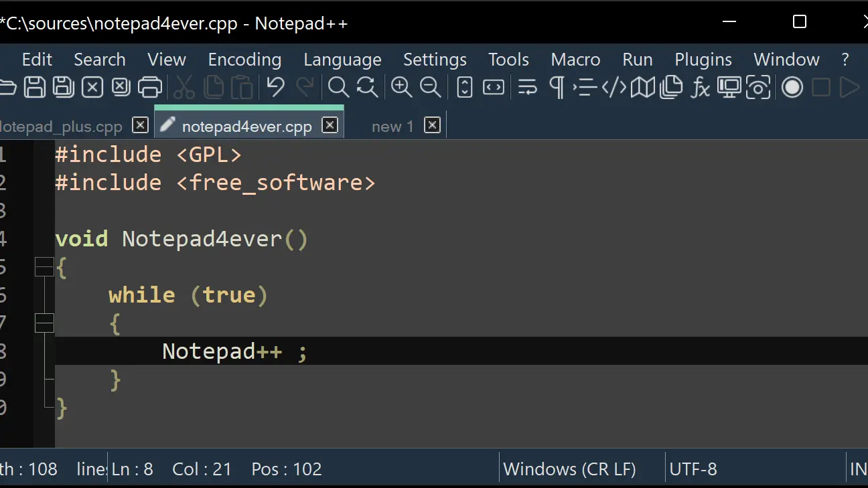Zoom in on the text
Image resolution: width=868 pixels, height=488 pixels.
[x=401, y=87]
